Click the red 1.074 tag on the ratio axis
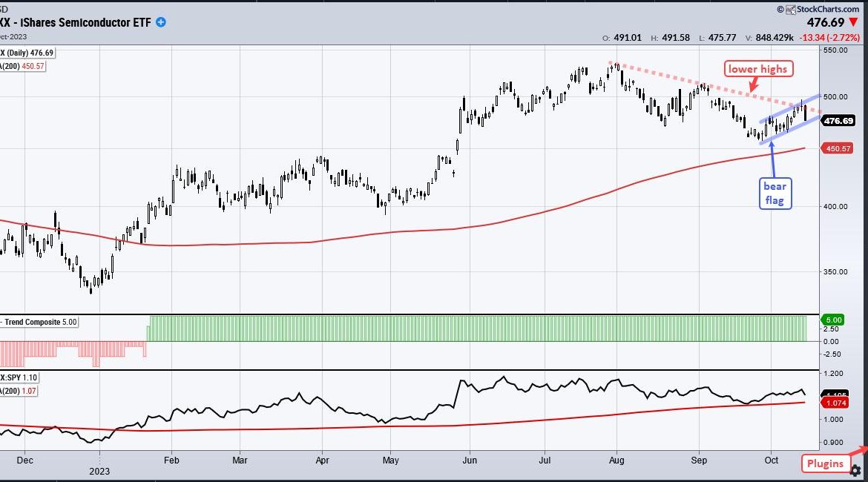Screen dimensions: 868x482 point(836,403)
